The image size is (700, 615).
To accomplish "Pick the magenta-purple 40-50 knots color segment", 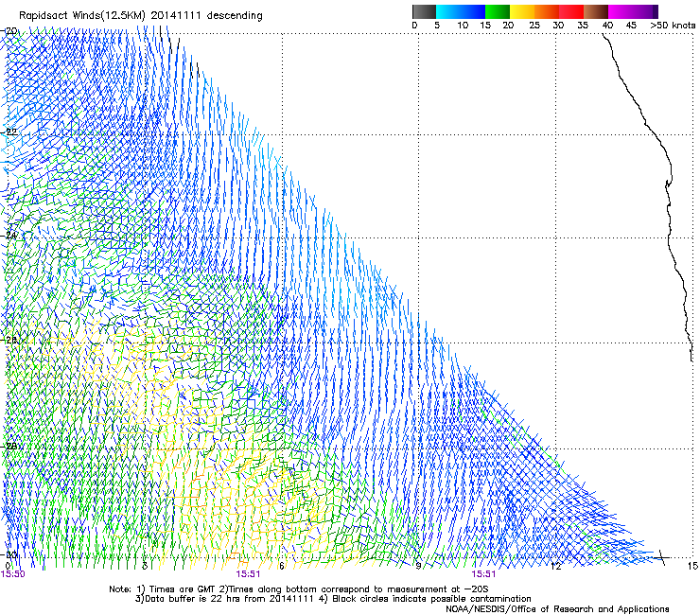I will tap(633, 11).
